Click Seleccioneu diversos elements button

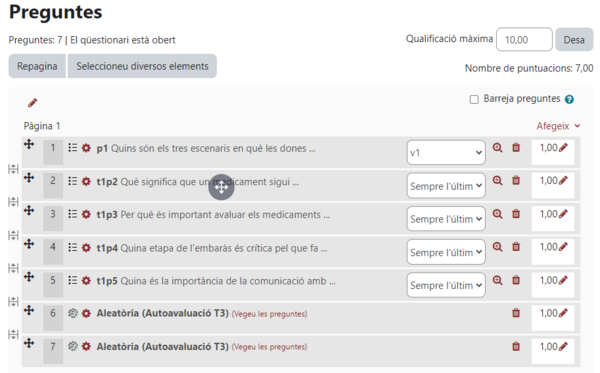[142, 66]
